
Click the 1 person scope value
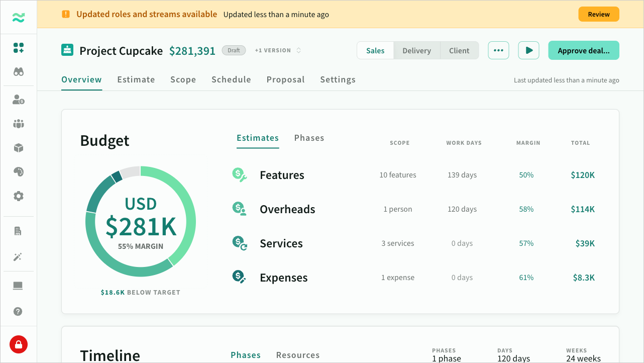tap(398, 209)
